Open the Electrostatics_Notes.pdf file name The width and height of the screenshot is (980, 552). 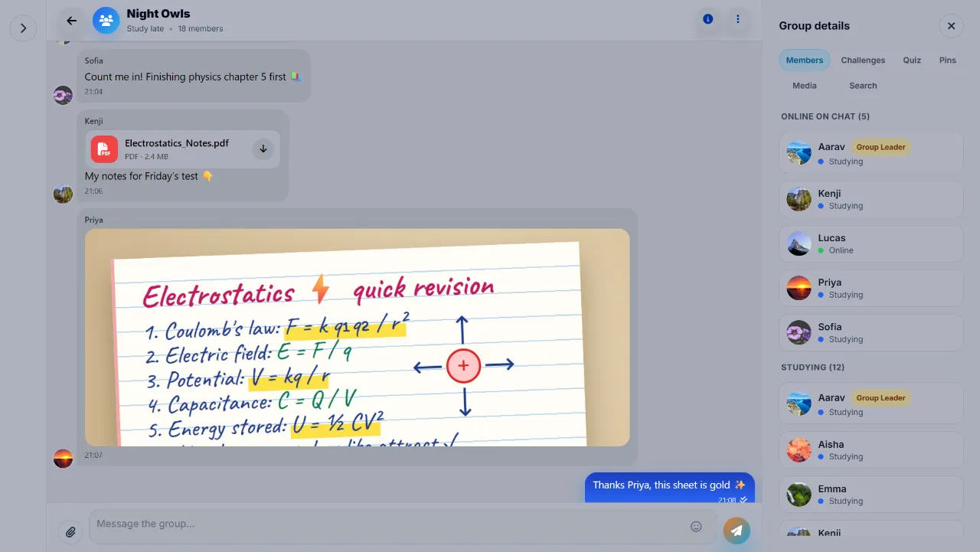177,143
